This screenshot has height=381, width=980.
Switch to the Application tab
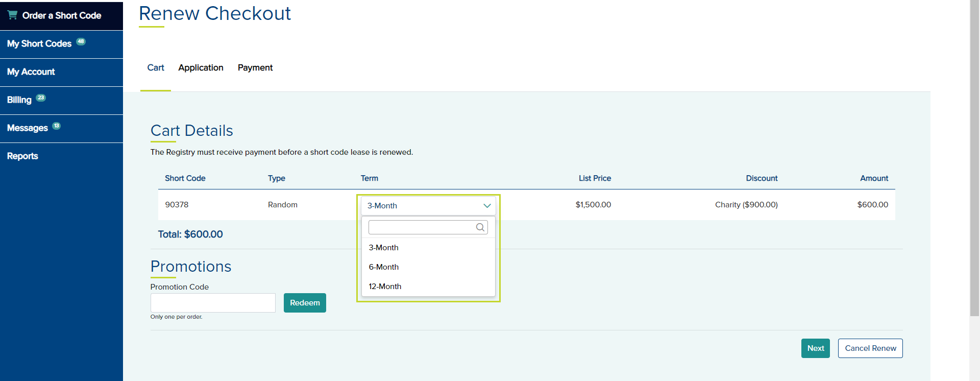coord(201,68)
